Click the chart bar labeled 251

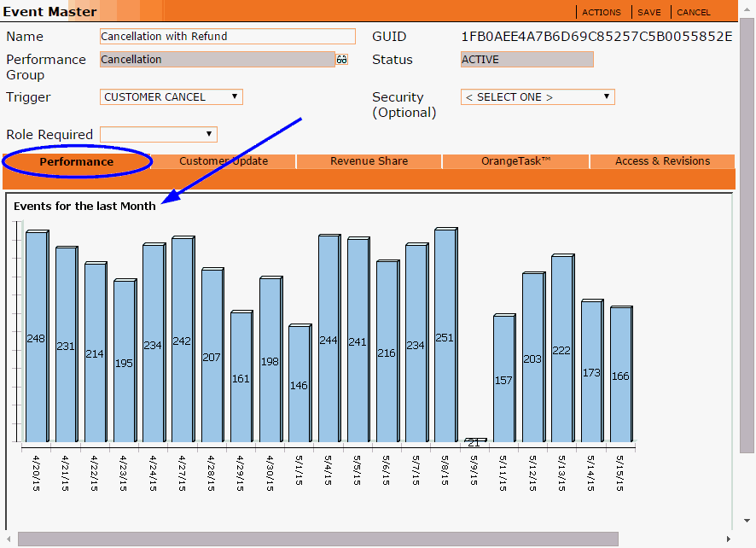point(445,335)
